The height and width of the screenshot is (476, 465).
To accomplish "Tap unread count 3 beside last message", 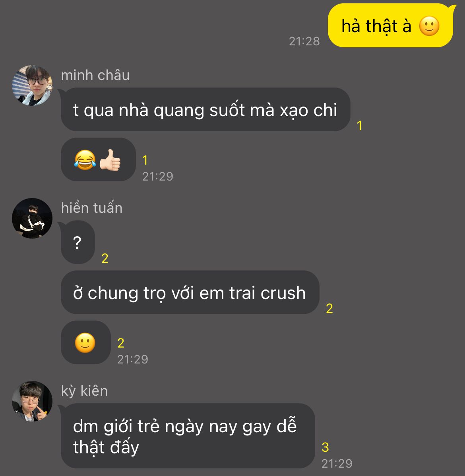I will (325, 447).
